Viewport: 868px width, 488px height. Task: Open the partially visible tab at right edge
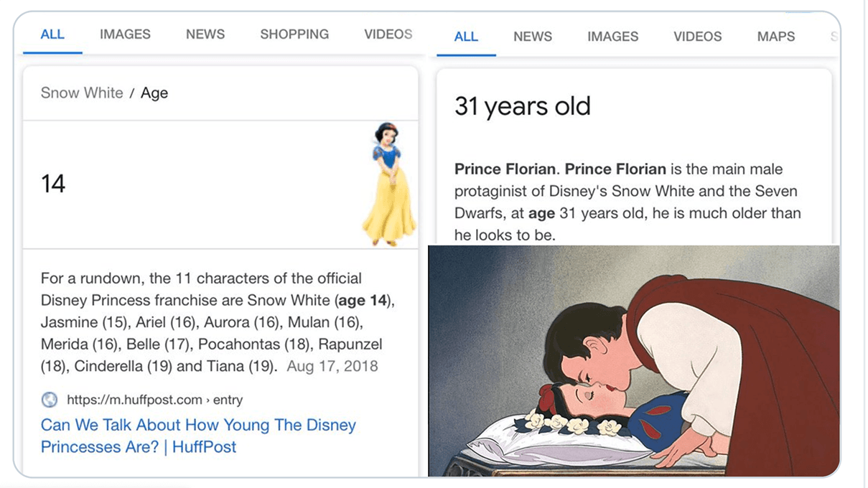[833, 36]
